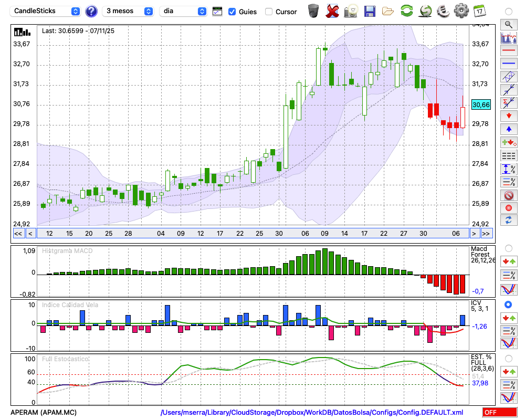Open the CandleSticks chart type dropdown
The image size is (525, 420).
(46, 11)
